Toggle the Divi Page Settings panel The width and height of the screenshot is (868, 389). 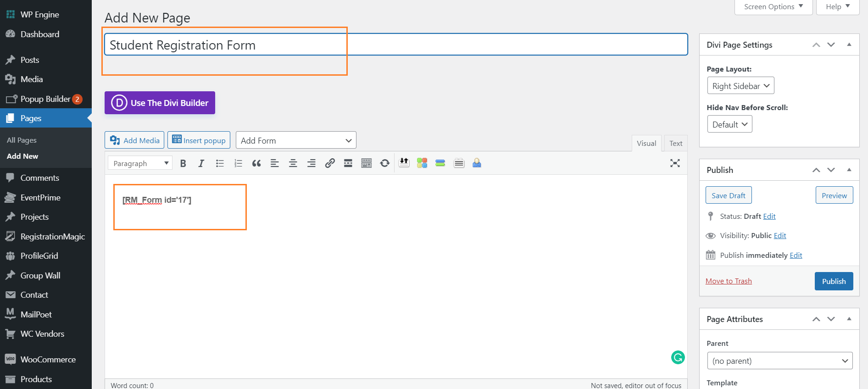pos(849,44)
